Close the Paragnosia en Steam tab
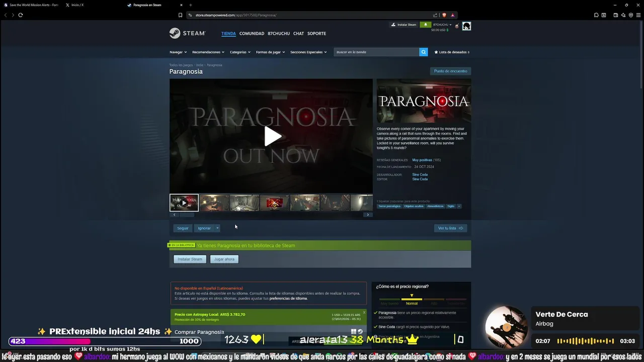 [x=181, y=5]
